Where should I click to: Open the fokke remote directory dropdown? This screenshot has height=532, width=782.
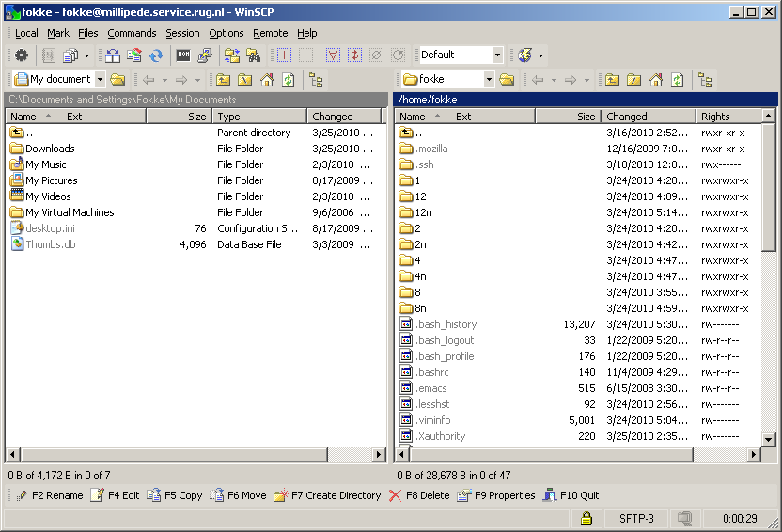[x=489, y=79]
